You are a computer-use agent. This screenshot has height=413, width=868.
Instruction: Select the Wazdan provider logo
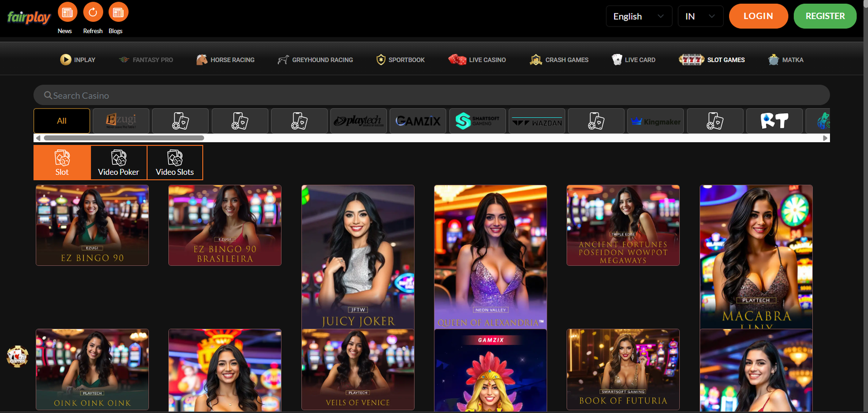537,121
